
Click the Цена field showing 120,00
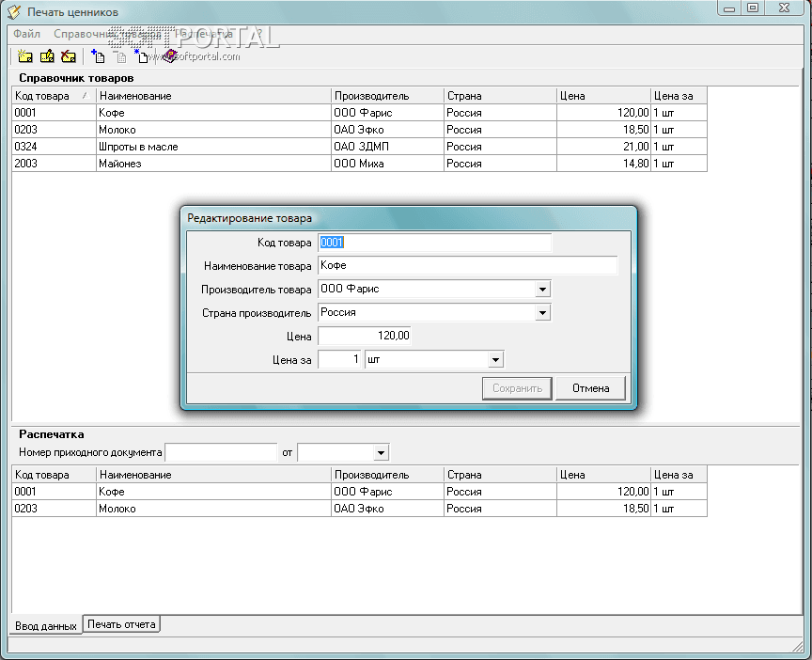coord(365,336)
